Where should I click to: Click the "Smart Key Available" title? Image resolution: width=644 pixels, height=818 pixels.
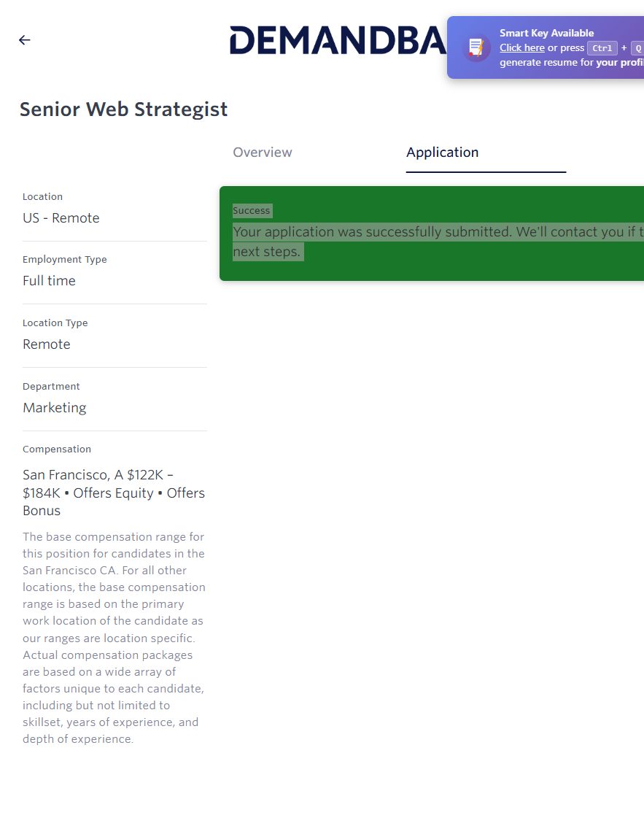(546, 33)
